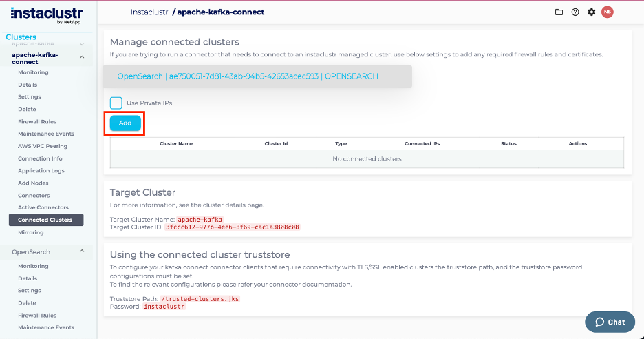Open Clusters heading in sidebar

(21, 37)
